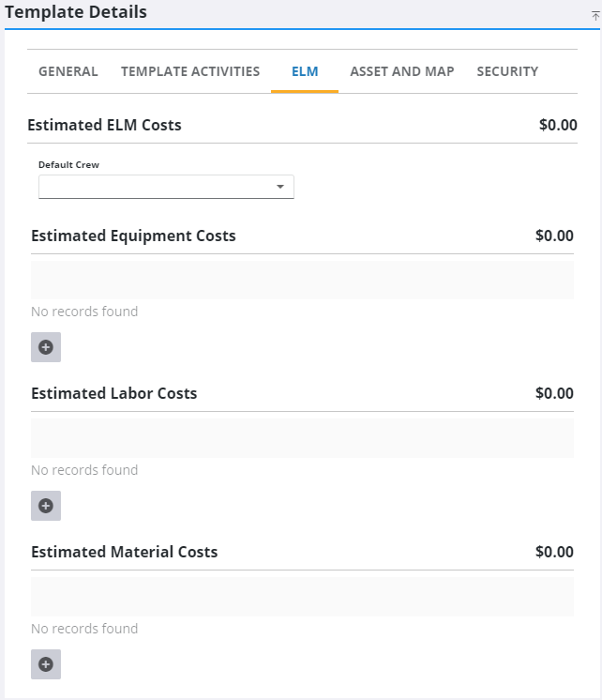This screenshot has width=602, height=700.
Task: Add an estimated material cost record
Action: point(46,664)
